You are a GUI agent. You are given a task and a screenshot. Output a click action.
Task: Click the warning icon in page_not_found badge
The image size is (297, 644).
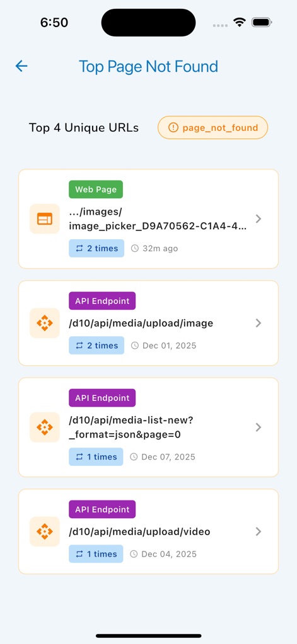point(173,128)
